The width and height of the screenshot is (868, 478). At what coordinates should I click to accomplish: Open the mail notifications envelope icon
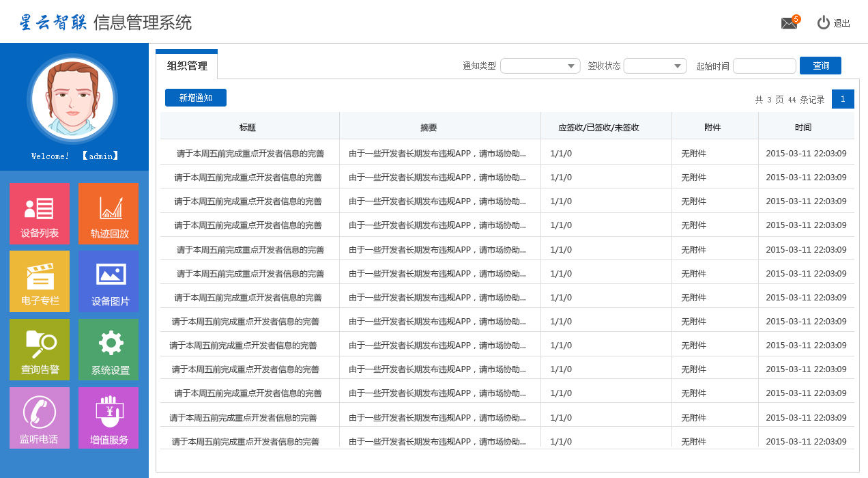click(790, 23)
